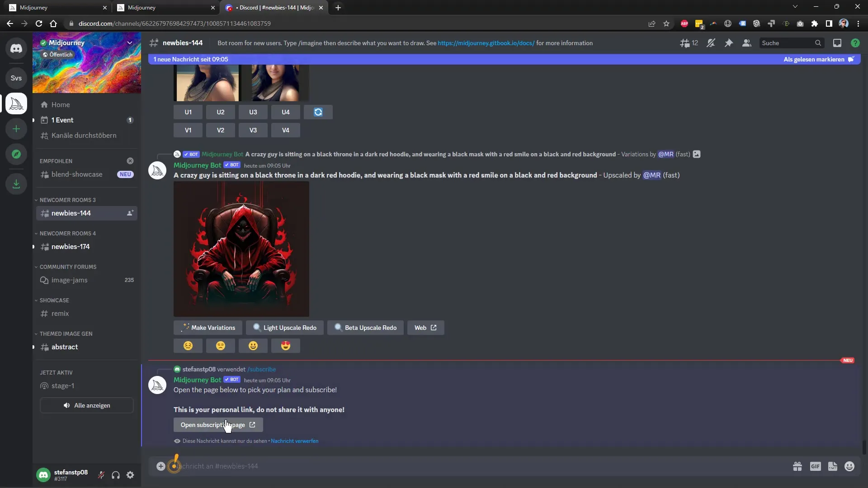Open image-jams community forum channel
The width and height of the screenshot is (868, 488).
(70, 280)
